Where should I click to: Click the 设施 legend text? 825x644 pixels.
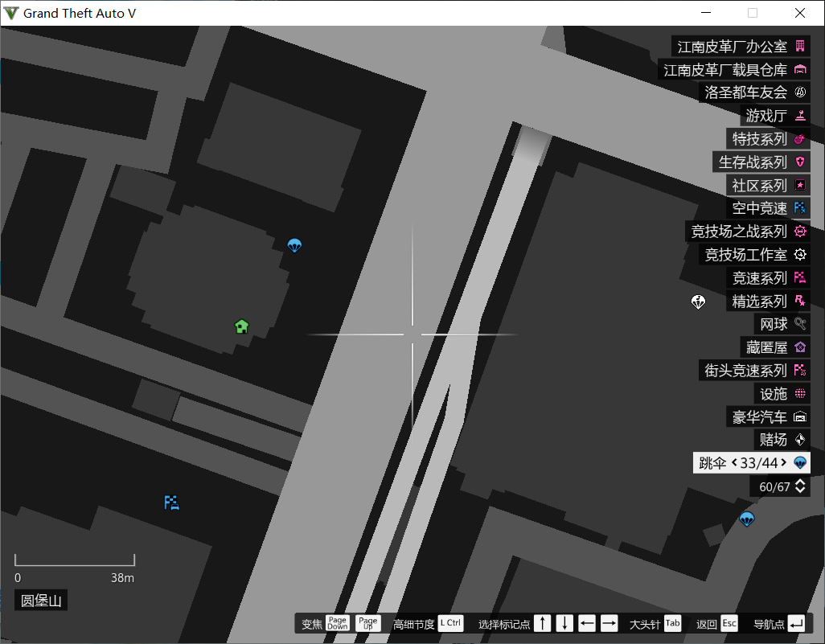point(774,394)
